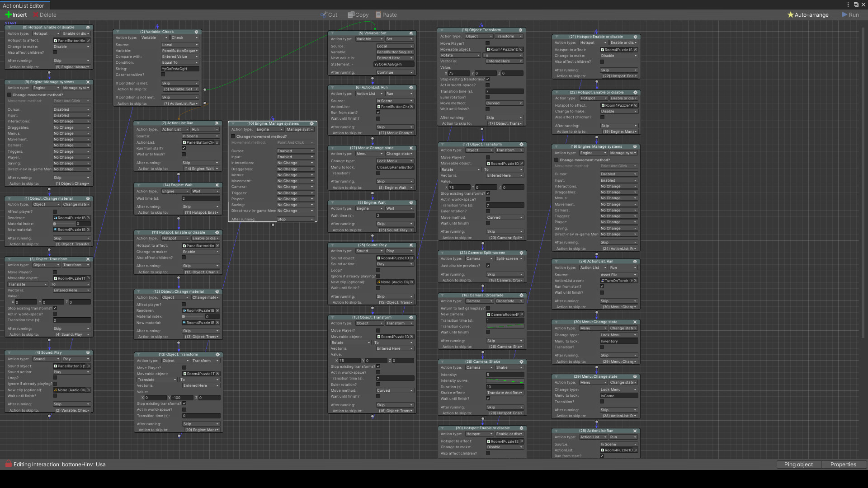Image resolution: width=868 pixels, height=488 pixels.
Task: Toggle 'Change movement method?' in node (9)
Action: pyautogui.click(x=9, y=95)
